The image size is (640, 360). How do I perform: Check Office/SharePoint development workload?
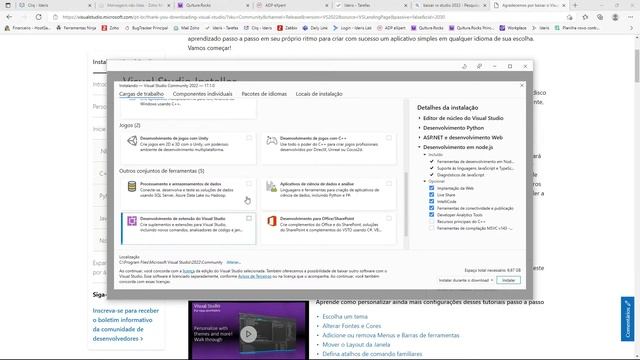click(x=389, y=218)
